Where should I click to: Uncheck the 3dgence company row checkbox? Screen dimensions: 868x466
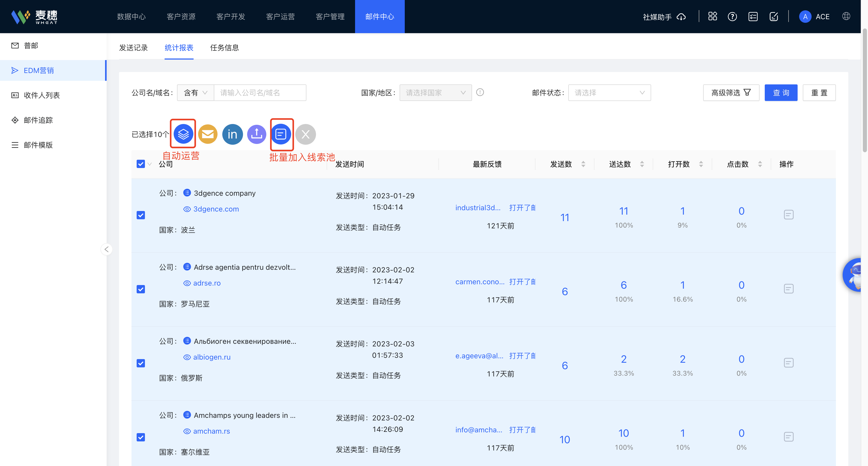click(141, 215)
